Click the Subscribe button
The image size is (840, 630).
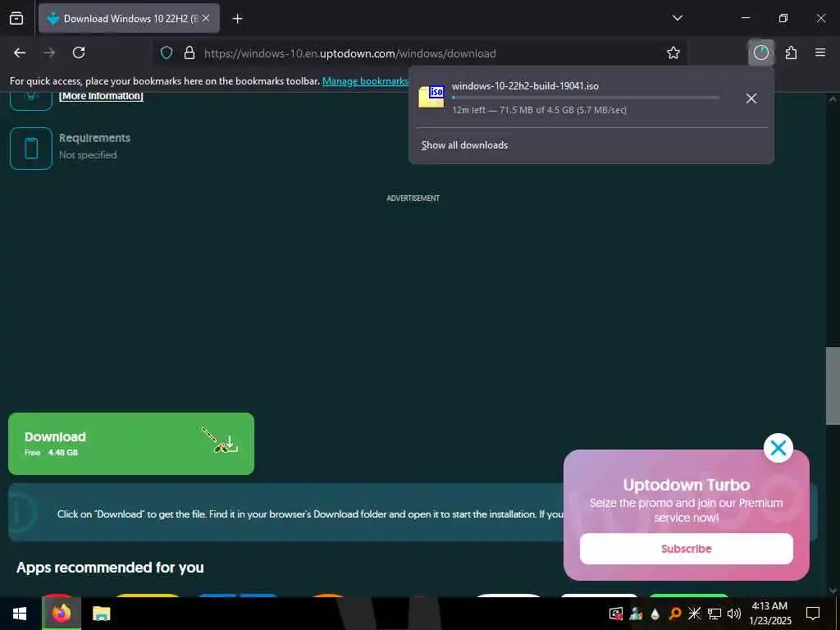click(687, 549)
